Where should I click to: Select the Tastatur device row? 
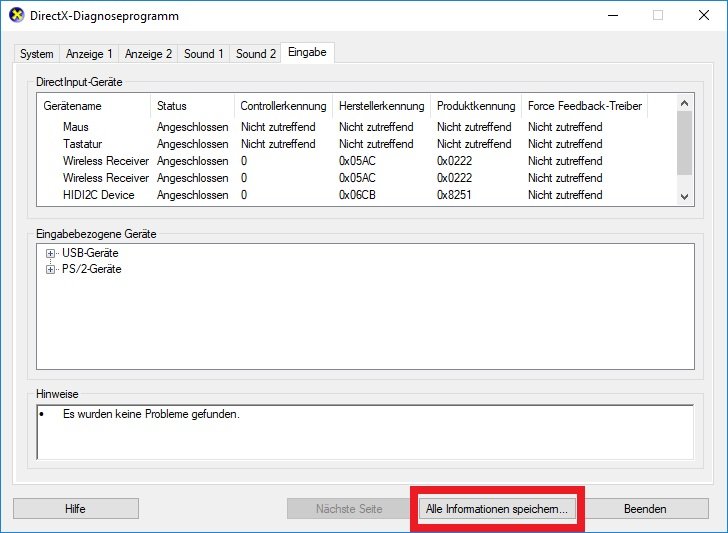(x=357, y=144)
